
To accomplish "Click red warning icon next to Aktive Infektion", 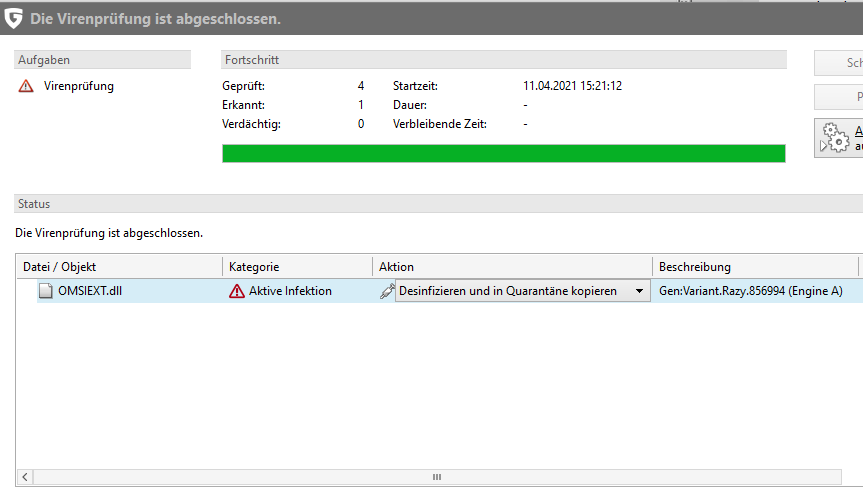I will (x=237, y=291).
